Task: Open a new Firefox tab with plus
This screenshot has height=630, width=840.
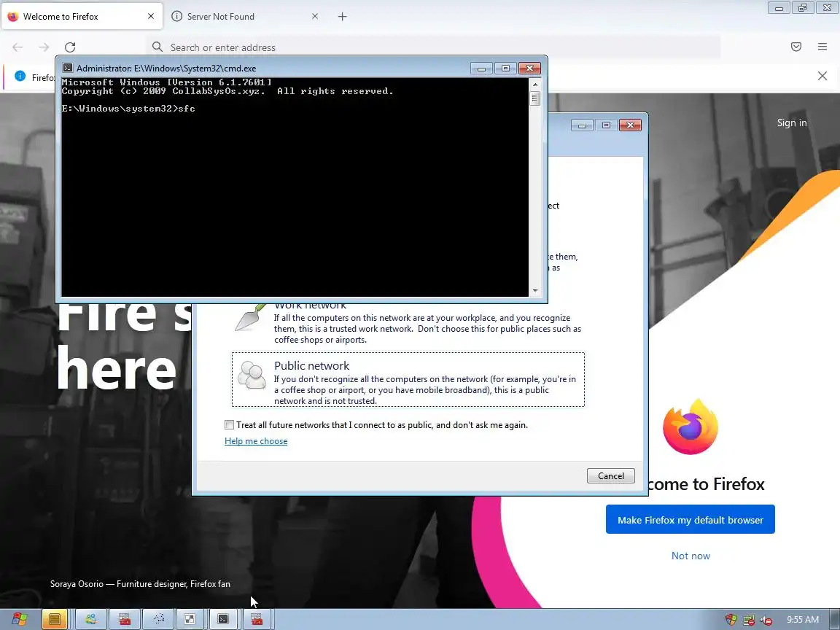Action: [x=342, y=17]
